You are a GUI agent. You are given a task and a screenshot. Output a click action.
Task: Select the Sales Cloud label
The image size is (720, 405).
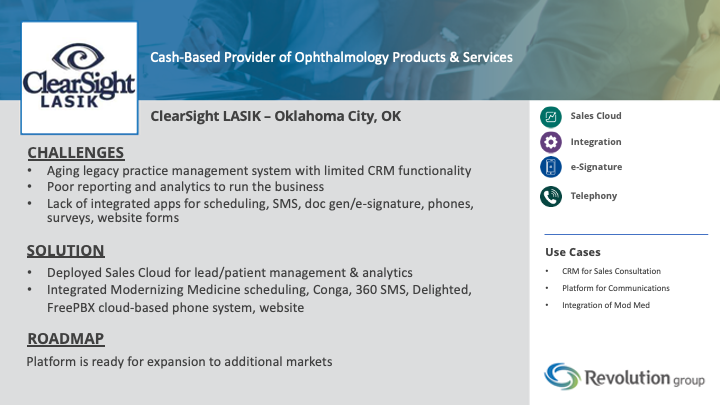596,116
